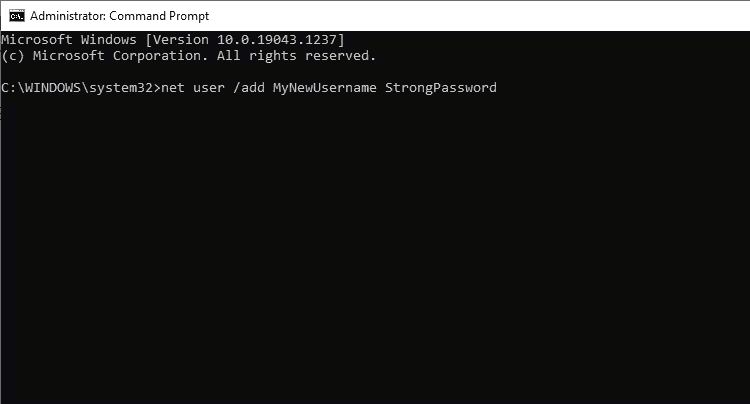Click the "MyNewUsername" argument
This screenshot has height=404, width=750.
point(323,88)
